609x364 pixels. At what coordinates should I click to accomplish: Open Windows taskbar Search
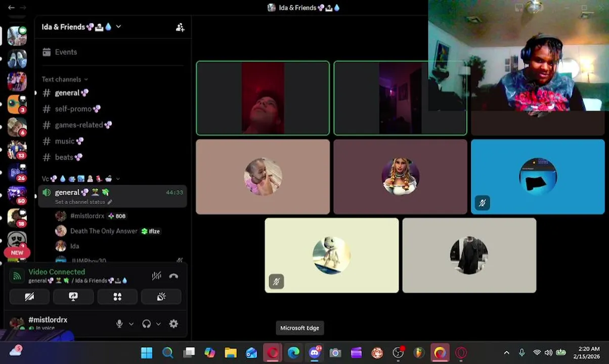[x=168, y=353]
